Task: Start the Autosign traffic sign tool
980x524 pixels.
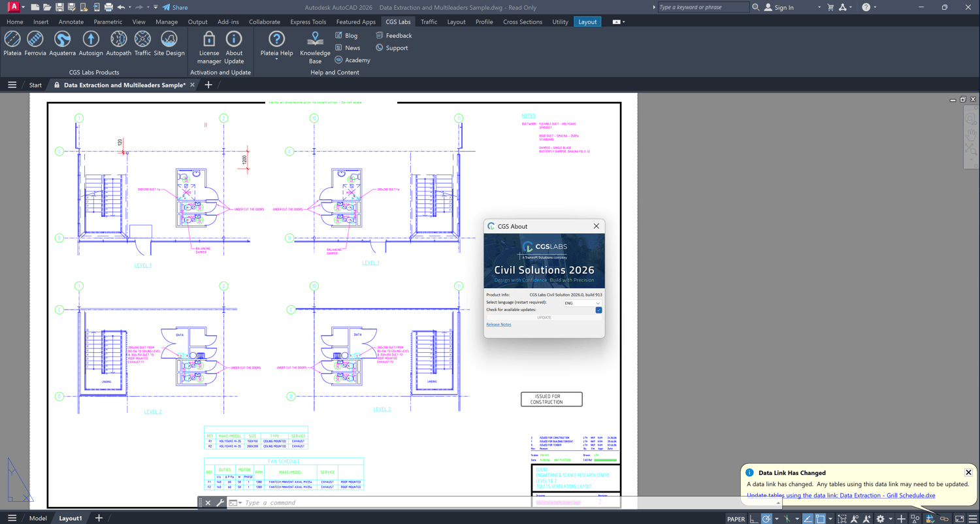Action: coord(91,44)
